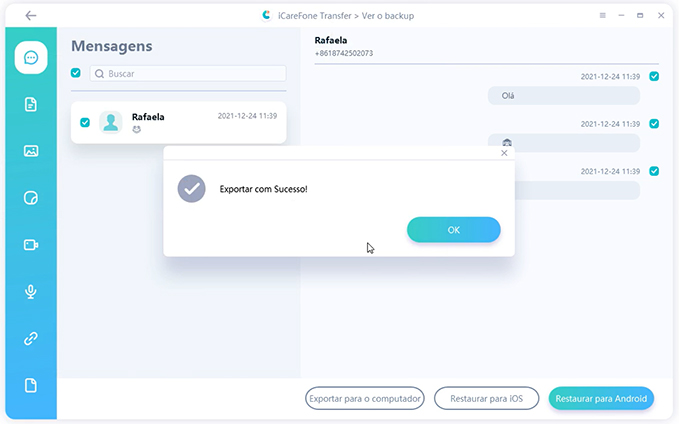Close the Exportar com Sucesso dialog
This screenshot has width=680, height=424.
tap(504, 153)
